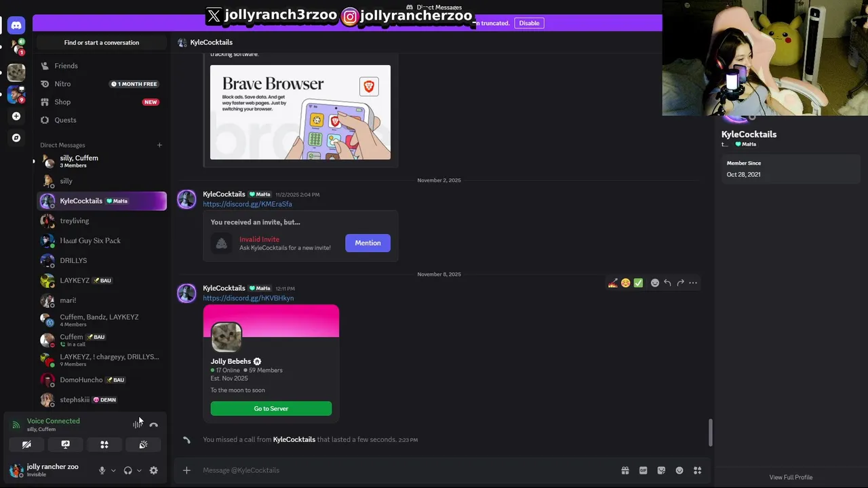Click View Full Profile

click(x=791, y=477)
